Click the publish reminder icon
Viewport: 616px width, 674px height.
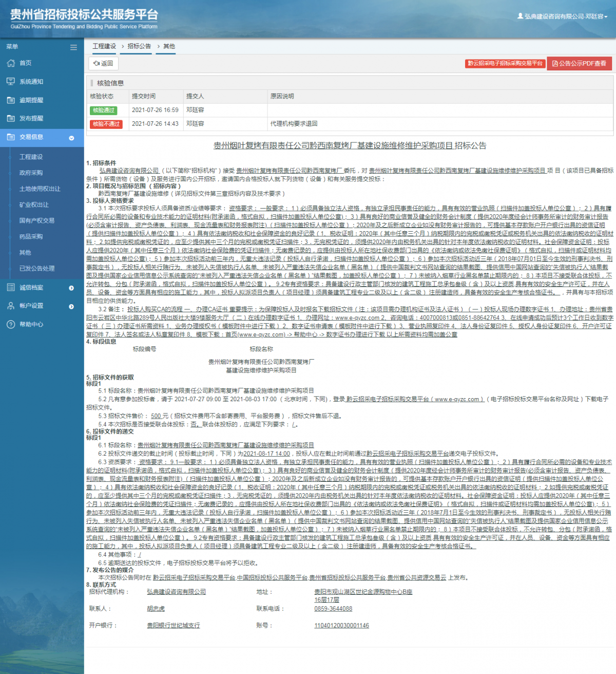[x=11, y=118]
